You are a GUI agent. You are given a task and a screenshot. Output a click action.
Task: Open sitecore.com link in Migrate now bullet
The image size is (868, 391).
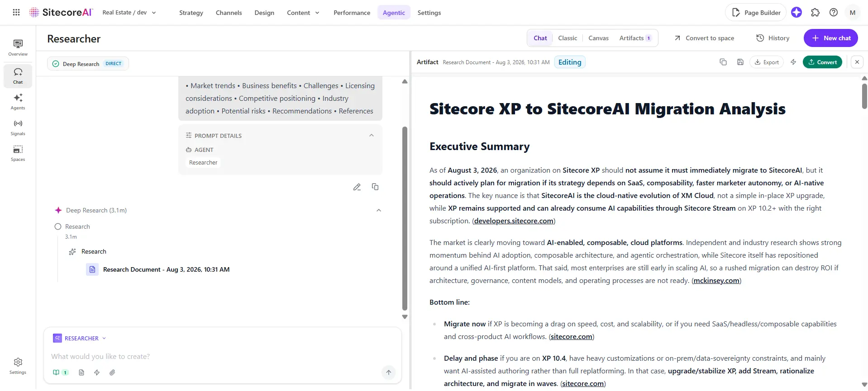(x=572, y=337)
